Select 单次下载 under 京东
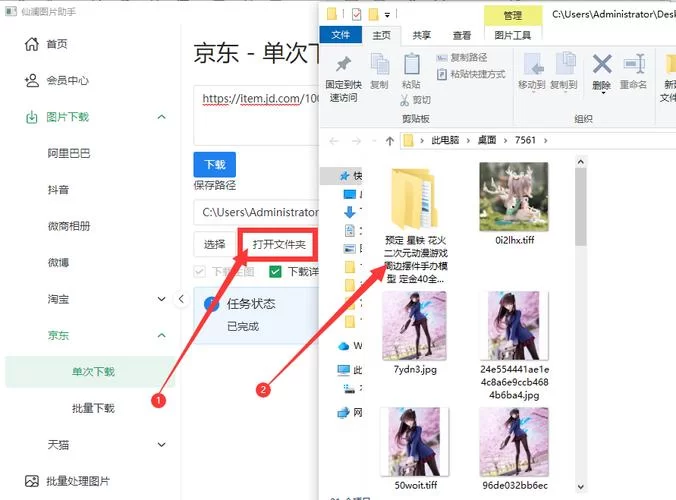This screenshot has width=676, height=500. click(91, 372)
